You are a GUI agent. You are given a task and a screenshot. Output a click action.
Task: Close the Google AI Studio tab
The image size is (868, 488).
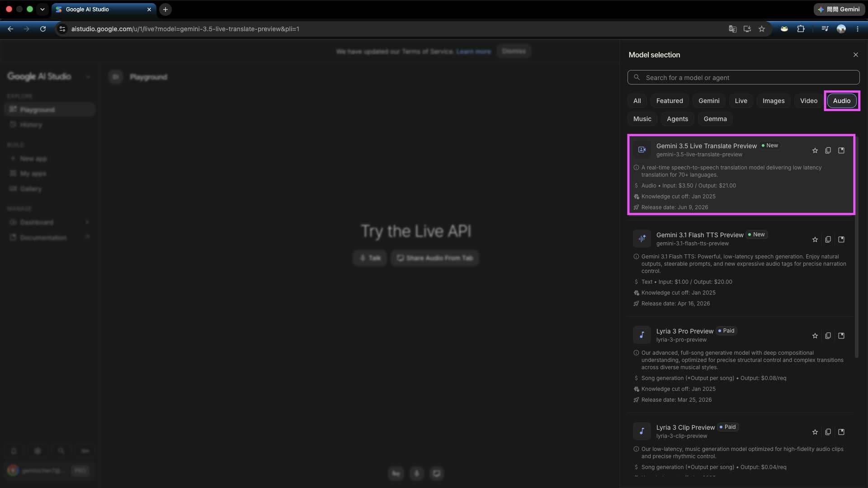pyautogui.click(x=149, y=9)
